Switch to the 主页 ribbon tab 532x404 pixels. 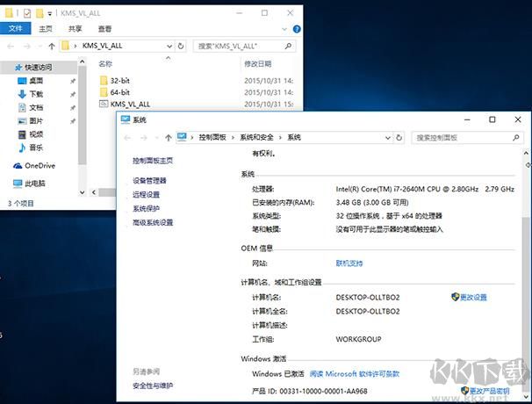click(x=46, y=29)
